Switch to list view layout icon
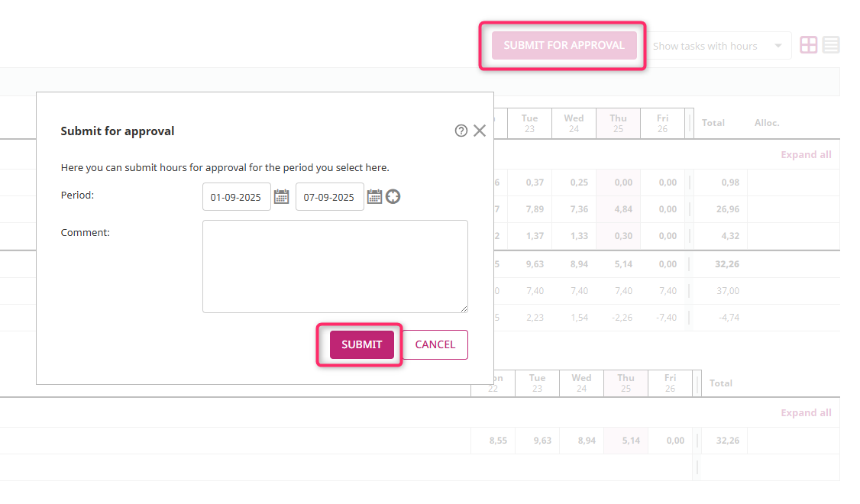Screen dimensions: 860x504 831,45
